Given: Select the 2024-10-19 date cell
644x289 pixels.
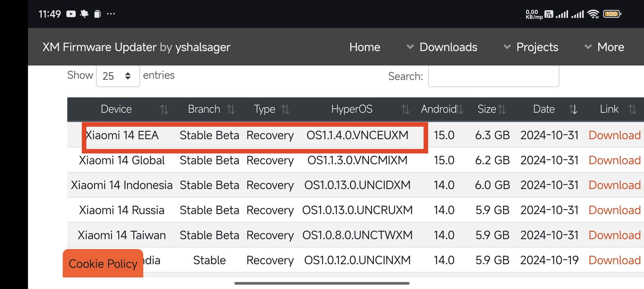Looking at the screenshot, I should [x=549, y=260].
